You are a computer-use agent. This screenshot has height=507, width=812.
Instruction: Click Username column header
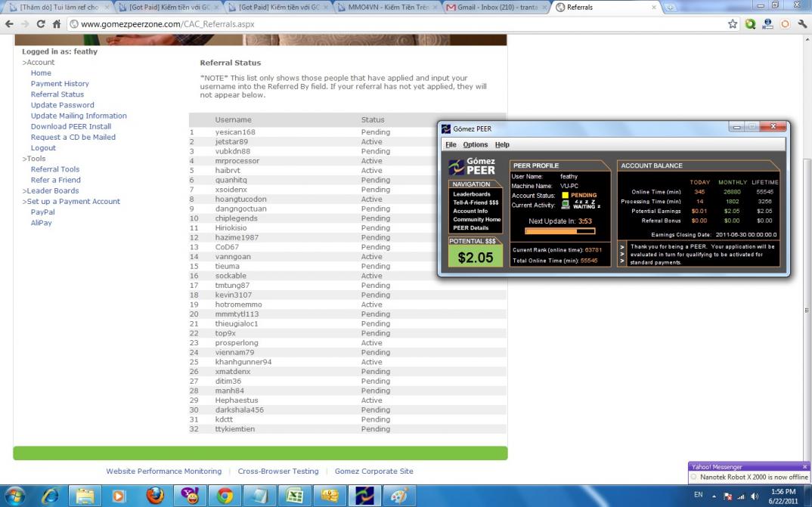coord(233,119)
